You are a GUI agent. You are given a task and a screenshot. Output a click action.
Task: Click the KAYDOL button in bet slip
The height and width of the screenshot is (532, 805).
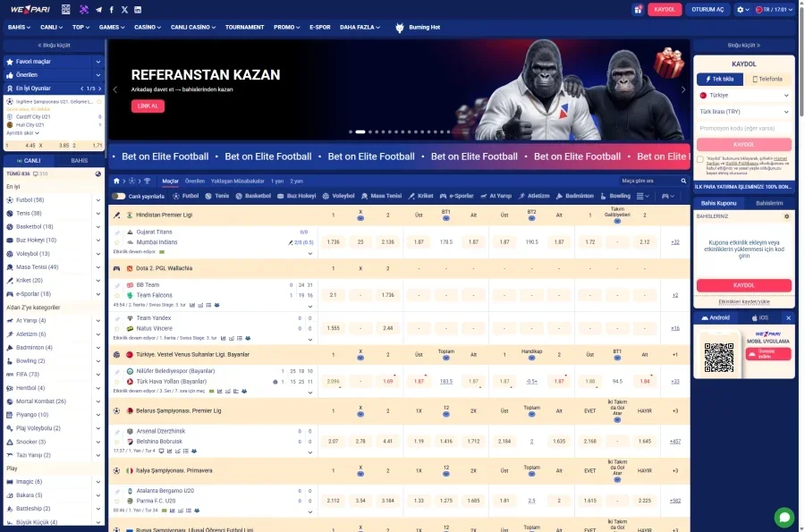coord(743,285)
